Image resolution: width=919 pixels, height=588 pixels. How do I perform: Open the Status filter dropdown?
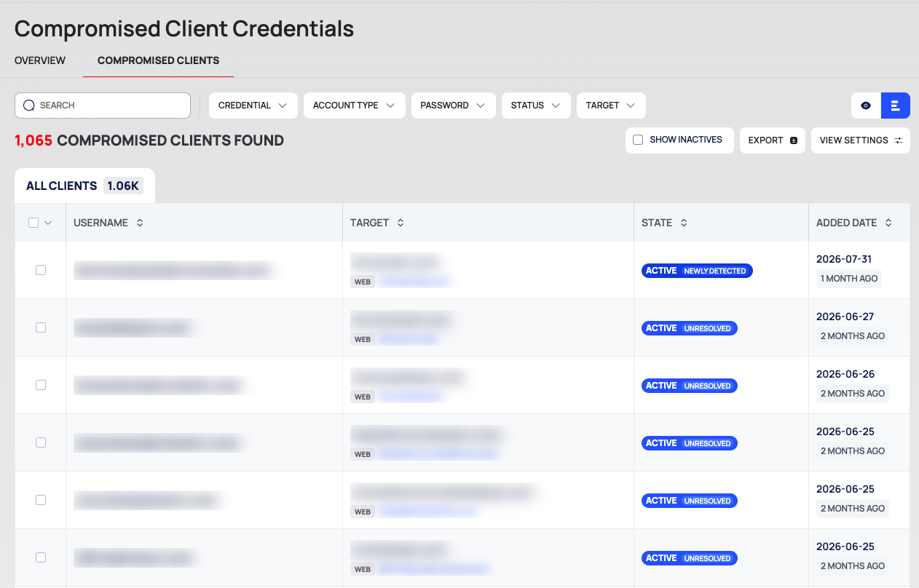pyautogui.click(x=536, y=106)
